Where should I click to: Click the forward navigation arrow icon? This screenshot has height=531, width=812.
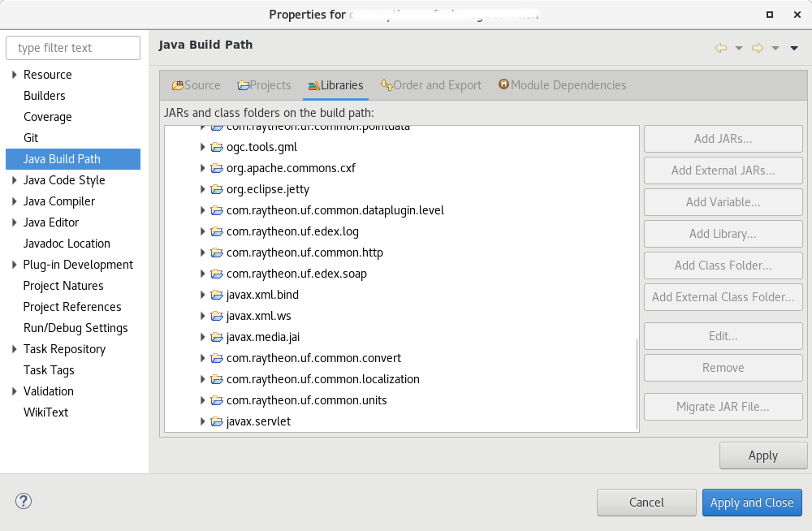(x=757, y=49)
